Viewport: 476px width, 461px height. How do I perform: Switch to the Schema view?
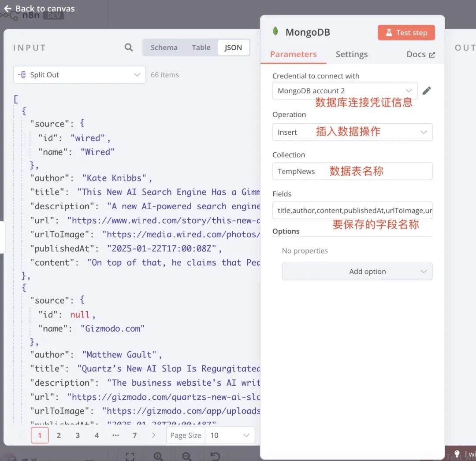point(164,47)
